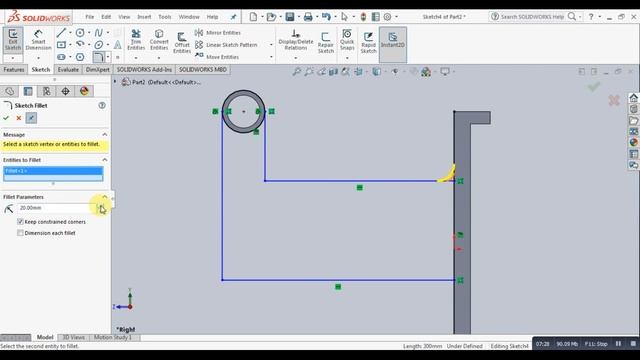Click the Undo icon
Viewport: 640px width, 360px height.
pyautogui.click(x=326, y=17)
